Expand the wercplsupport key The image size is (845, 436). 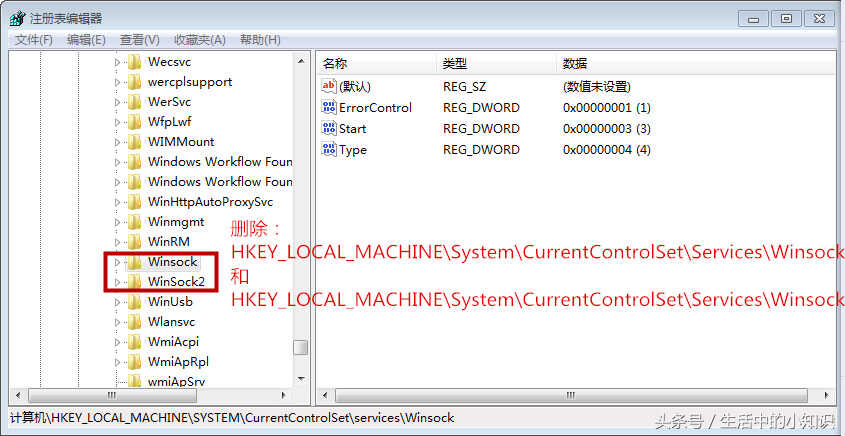(x=118, y=82)
